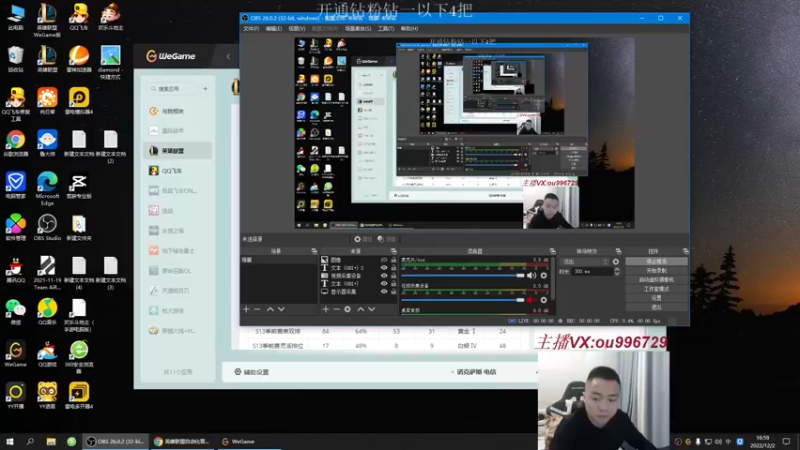Image resolution: width=800 pixels, height=450 pixels.
Task: Open OBS 文件(F) menu
Action: (251, 29)
